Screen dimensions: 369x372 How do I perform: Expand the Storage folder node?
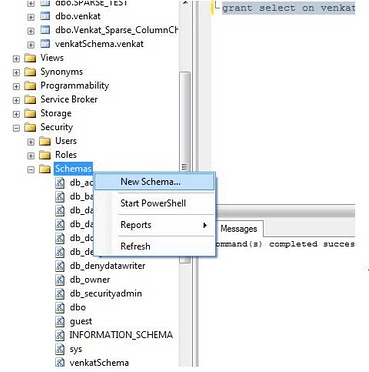click(x=16, y=114)
